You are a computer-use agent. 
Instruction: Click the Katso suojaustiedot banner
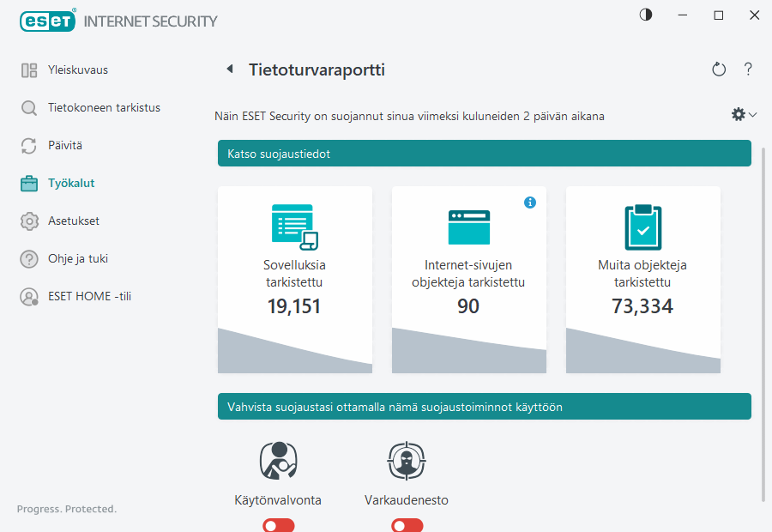coord(483,153)
